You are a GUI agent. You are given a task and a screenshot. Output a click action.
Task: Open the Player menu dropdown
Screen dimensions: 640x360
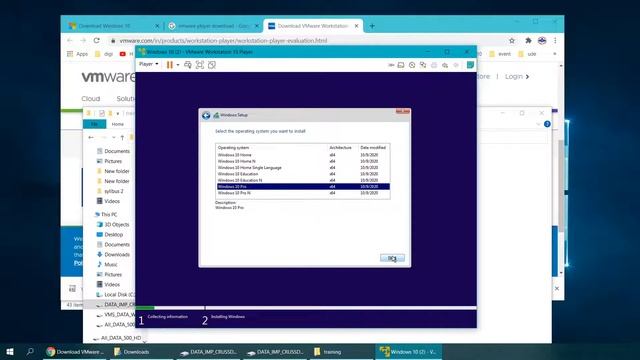[x=149, y=64]
